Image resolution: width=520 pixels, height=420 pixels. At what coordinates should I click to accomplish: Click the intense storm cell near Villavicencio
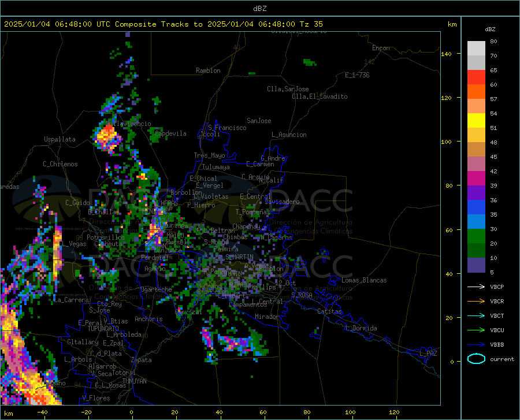(x=108, y=136)
